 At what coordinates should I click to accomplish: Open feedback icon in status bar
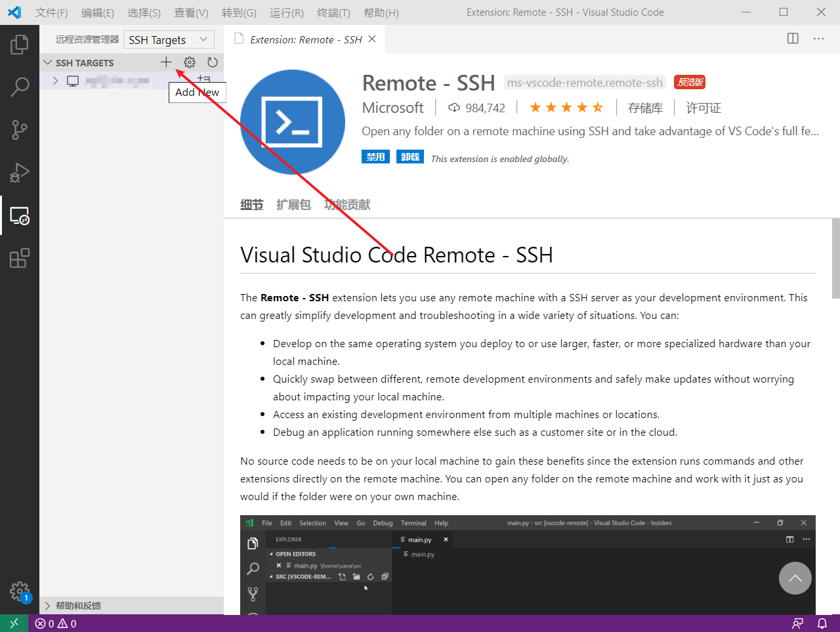[798, 623]
